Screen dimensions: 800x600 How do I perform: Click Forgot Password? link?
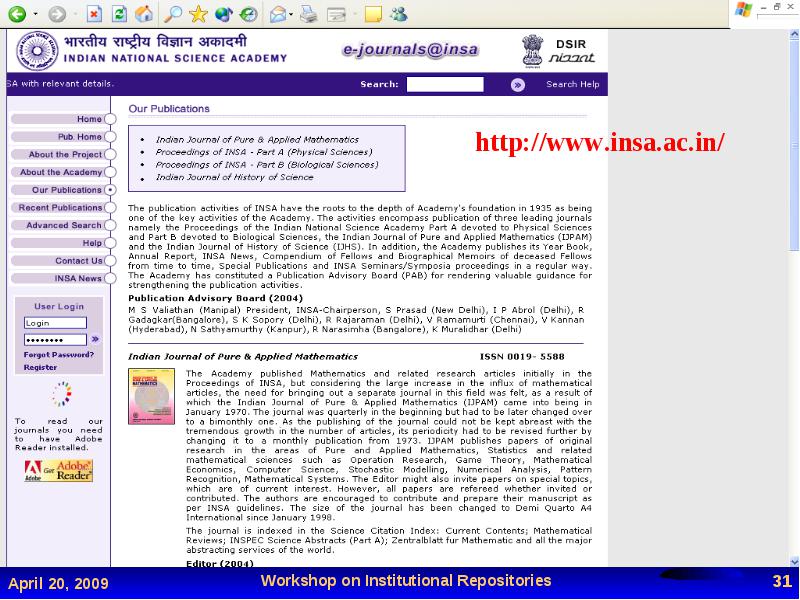(59, 355)
